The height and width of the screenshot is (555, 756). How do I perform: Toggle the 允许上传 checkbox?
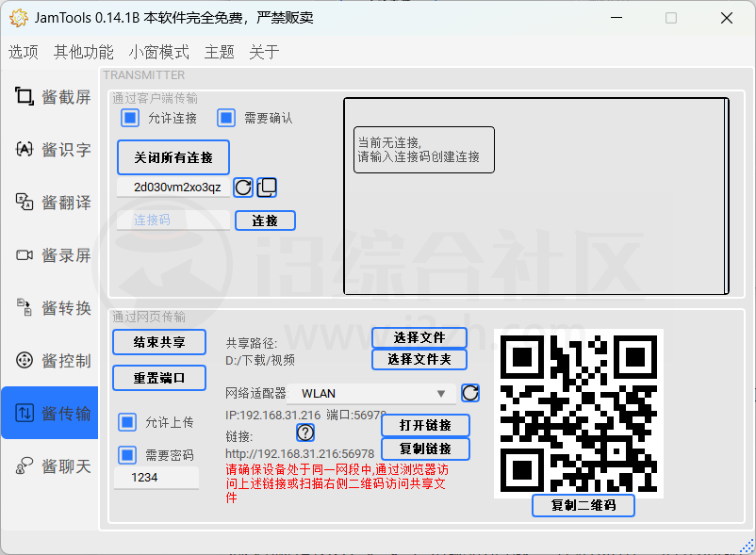pos(127,422)
